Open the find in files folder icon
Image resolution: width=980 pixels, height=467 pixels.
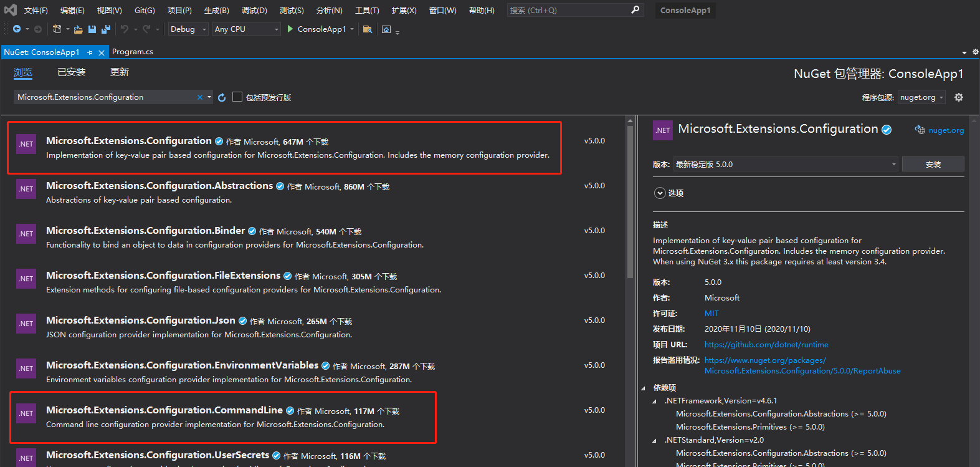point(368,29)
